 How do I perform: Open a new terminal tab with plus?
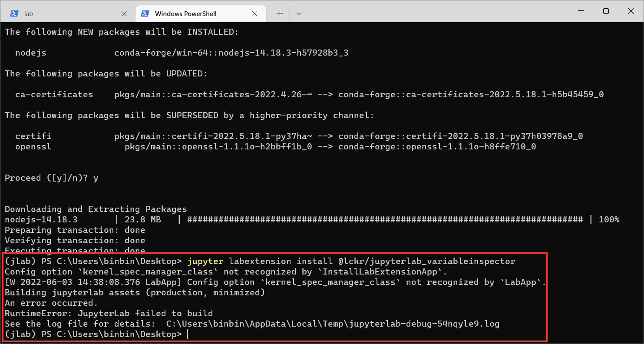[x=280, y=13]
